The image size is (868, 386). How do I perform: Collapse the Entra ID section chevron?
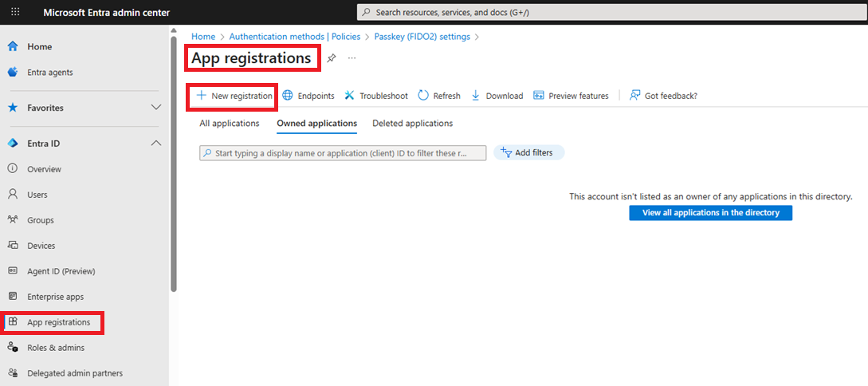coord(157,144)
